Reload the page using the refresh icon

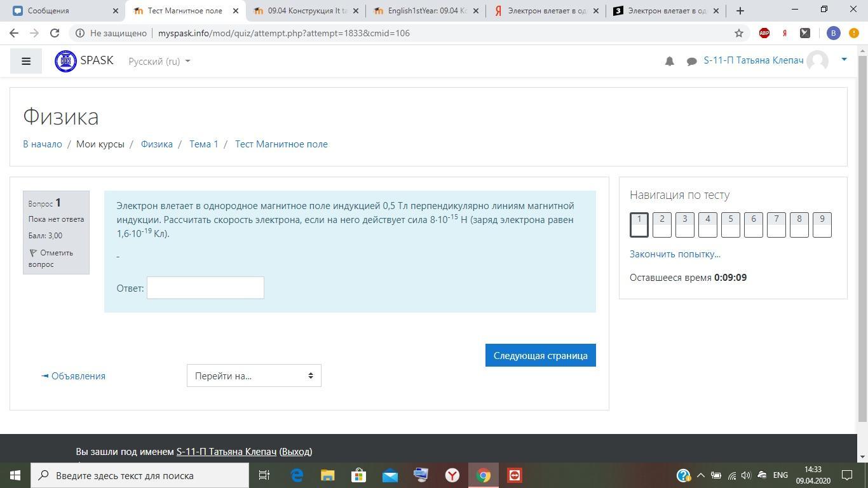(55, 33)
